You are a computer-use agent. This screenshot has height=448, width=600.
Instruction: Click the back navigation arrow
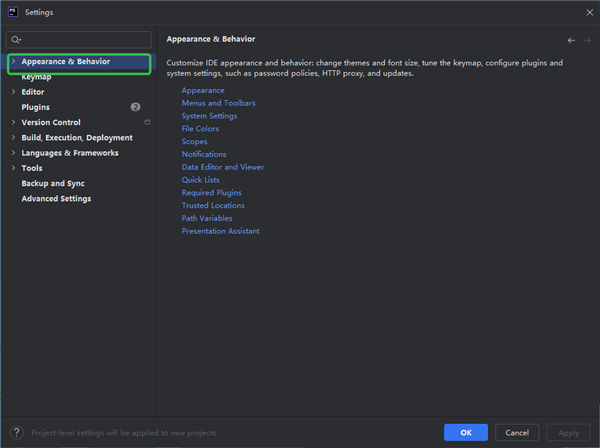click(x=571, y=40)
